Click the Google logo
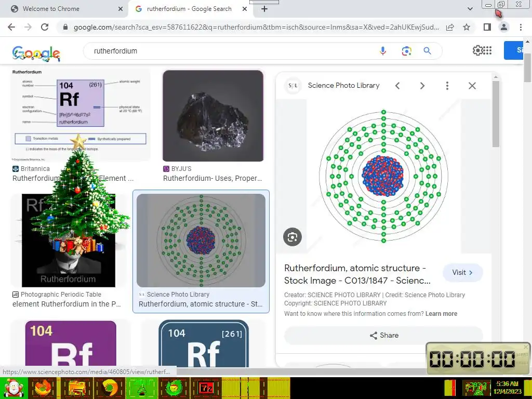Image resolution: width=532 pixels, height=399 pixels. (36, 54)
